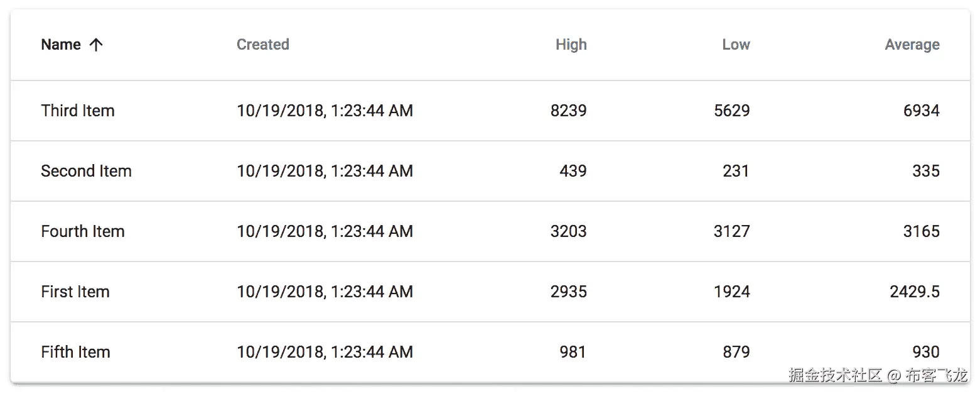This screenshot has height=396, width=980.
Task: Click the Average value 2429.5
Action: 914,292
